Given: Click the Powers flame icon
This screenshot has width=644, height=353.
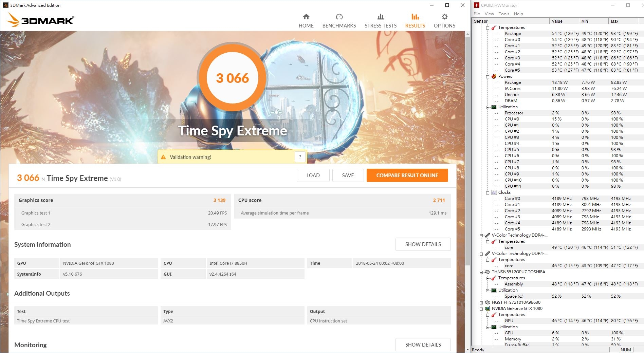Looking at the screenshot, I should [494, 76].
